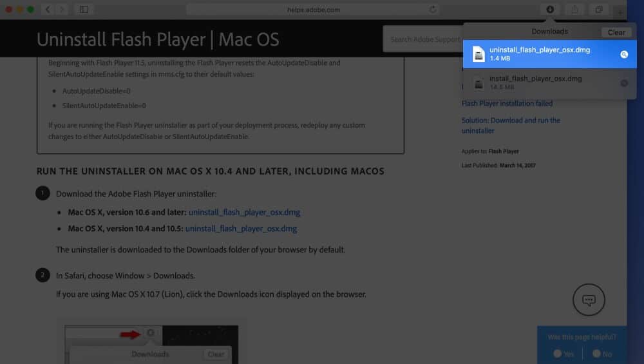Click the helpx.adobe.com address bar
The height and width of the screenshot is (364, 644).
[x=313, y=10]
